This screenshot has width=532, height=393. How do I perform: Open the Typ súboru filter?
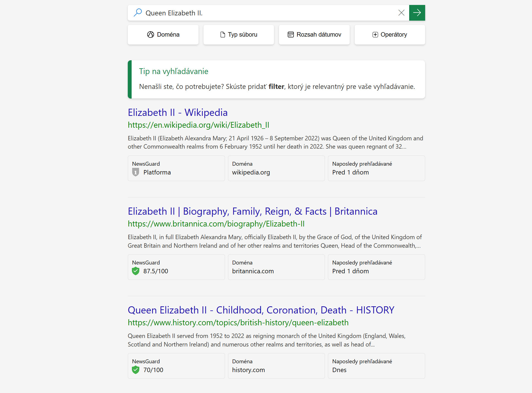pos(238,35)
